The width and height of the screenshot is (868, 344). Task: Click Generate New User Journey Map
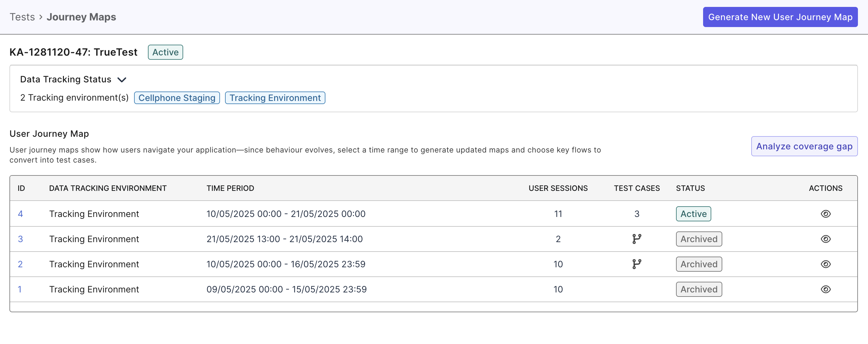[x=780, y=17]
